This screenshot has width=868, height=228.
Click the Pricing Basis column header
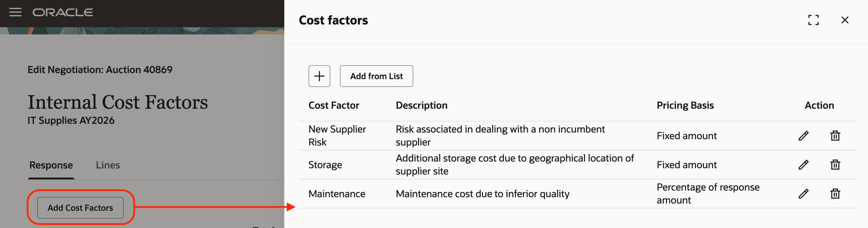685,105
